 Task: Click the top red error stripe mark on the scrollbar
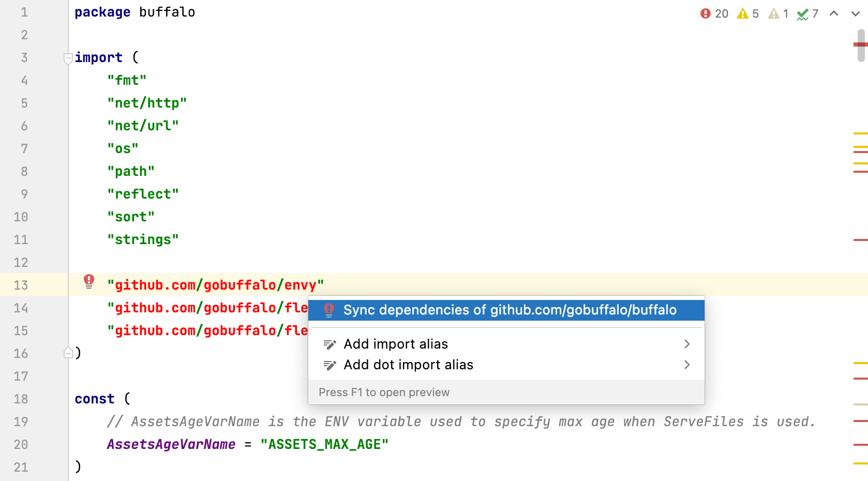pos(860,44)
